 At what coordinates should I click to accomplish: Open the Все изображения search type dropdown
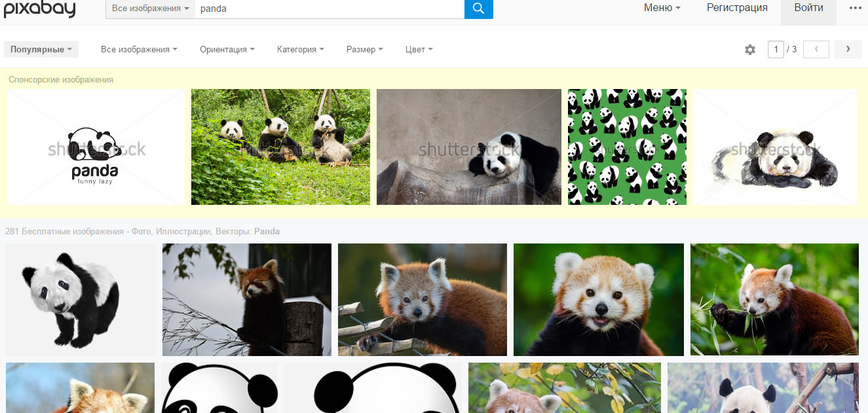[150, 9]
